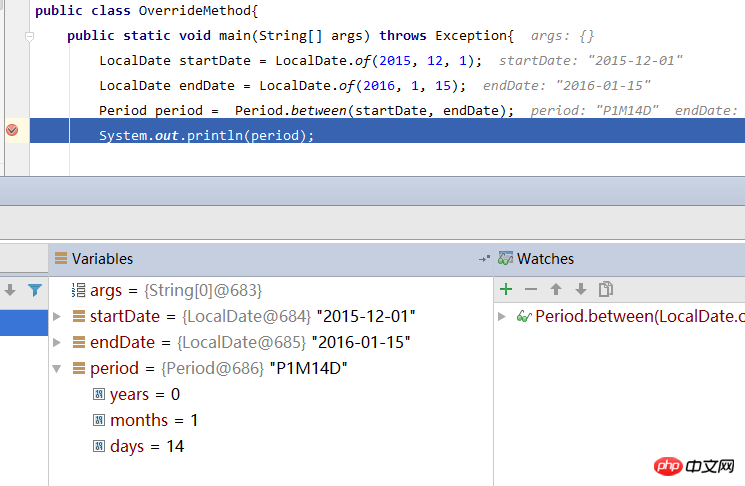The height and width of the screenshot is (486, 745).
Task: Collapse the main method fold marker
Action: [29, 36]
